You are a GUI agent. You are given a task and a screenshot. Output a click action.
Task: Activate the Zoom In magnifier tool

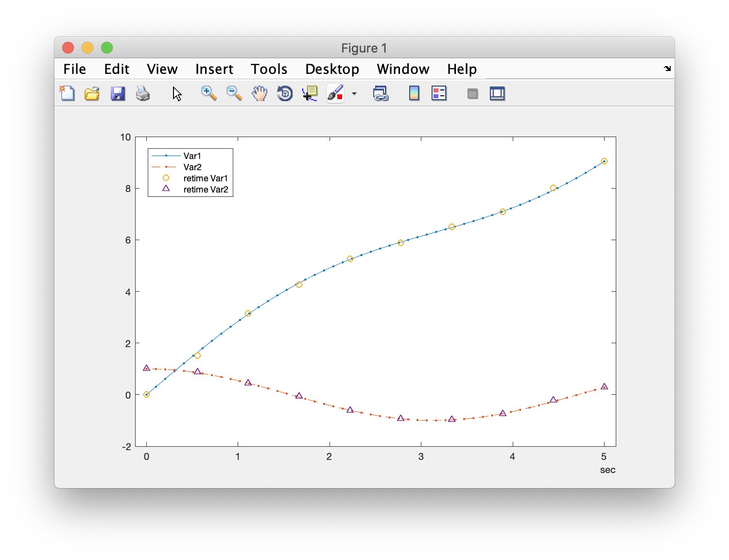208,93
